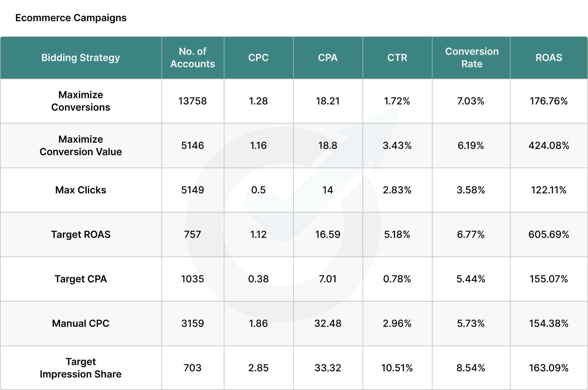The width and height of the screenshot is (588, 390).
Task: Click the Target CPA row label
Action: pos(81,279)
